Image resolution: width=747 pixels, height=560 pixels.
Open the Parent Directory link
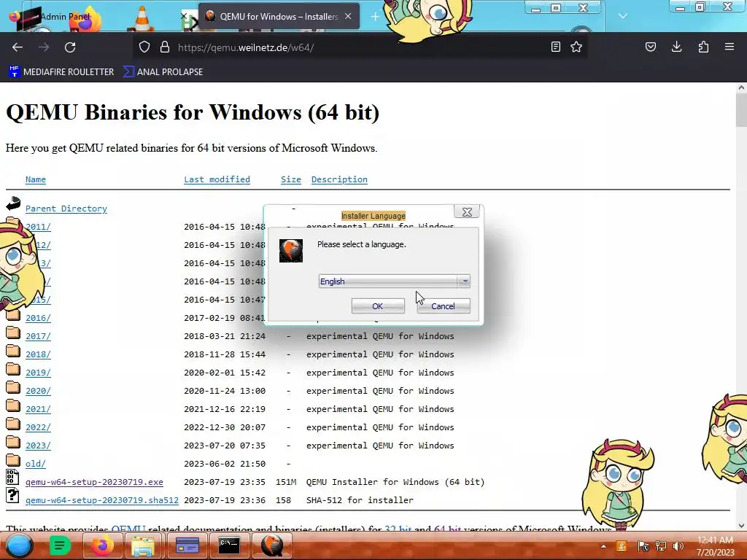(x=66, y=209)
